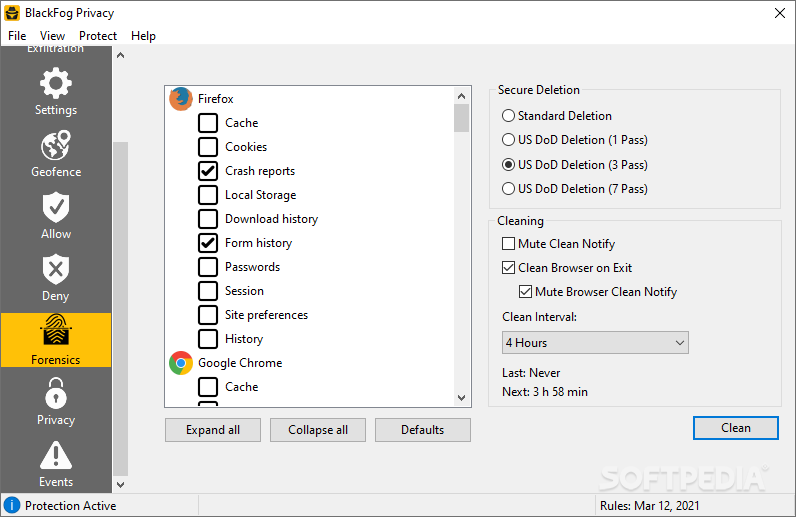Viewport: 796px width, 517px height.
Task: Check the Local Storage checkbox
Action: (208, 195)
